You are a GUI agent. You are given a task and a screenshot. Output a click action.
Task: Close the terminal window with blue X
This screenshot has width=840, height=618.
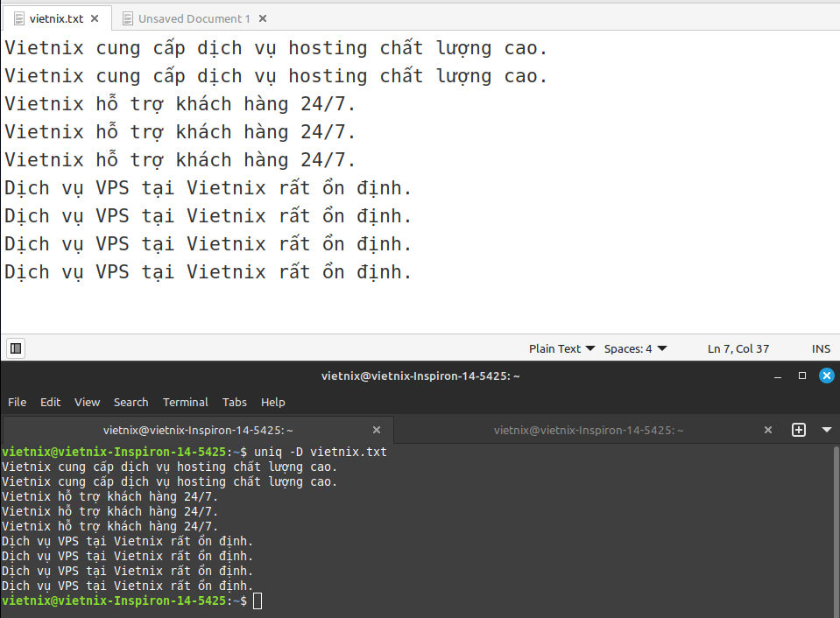pyautogui.click(x=826, y=376)
